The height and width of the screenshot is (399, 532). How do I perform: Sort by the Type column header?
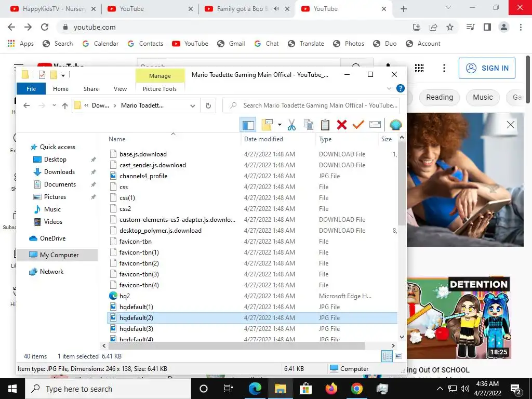(x=325, y=139)
